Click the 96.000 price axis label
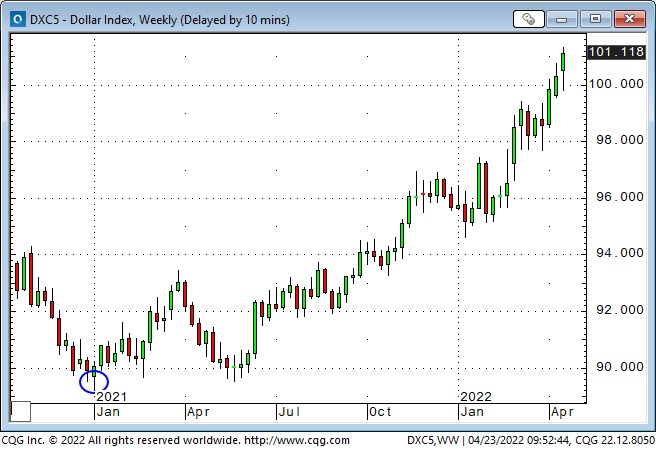The image size is (656, 476). pos(620,197)
